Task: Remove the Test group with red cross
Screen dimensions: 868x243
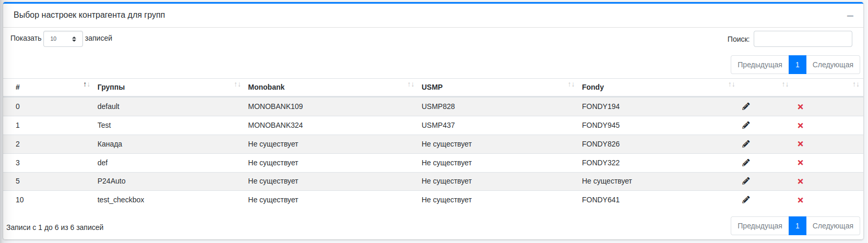Action: (x=800, y=126)
